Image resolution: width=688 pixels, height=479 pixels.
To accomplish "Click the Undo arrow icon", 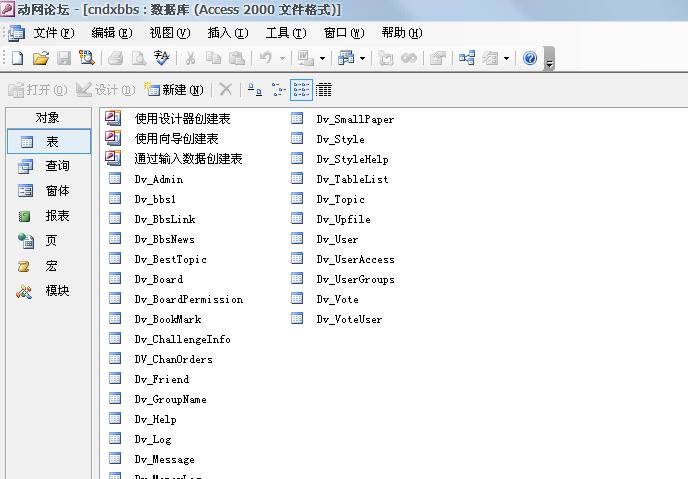I will (x=266, y=58).
